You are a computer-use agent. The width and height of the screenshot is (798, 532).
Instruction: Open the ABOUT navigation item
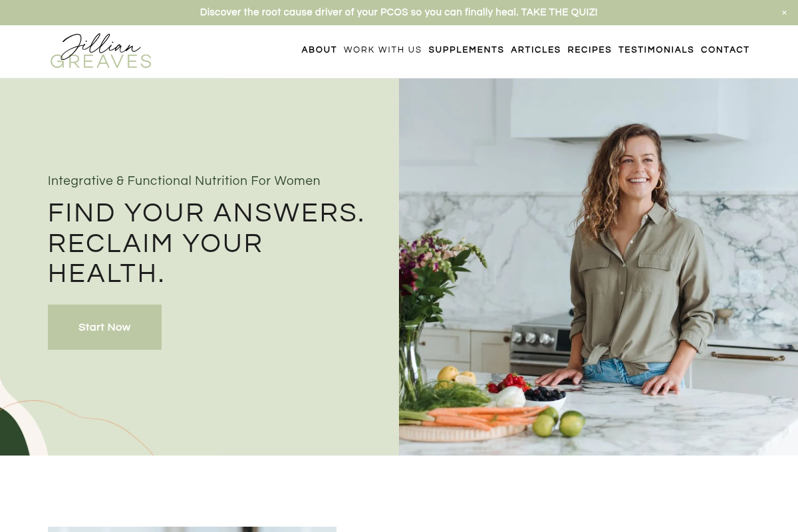319,50
